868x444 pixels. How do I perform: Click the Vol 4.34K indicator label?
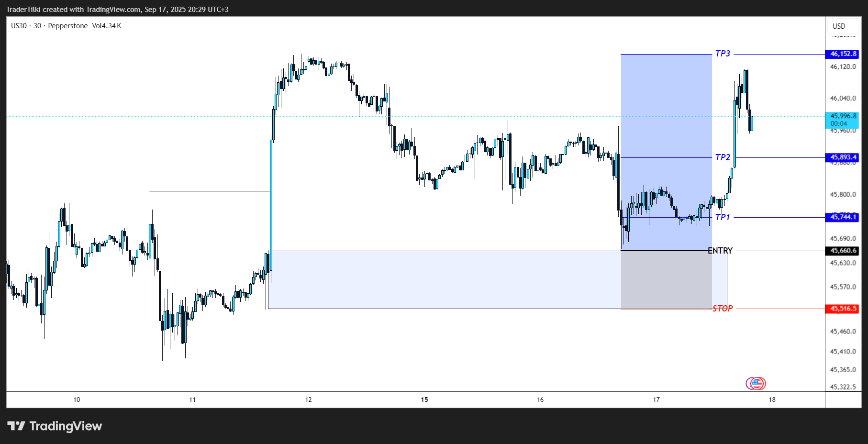(107, 26)
